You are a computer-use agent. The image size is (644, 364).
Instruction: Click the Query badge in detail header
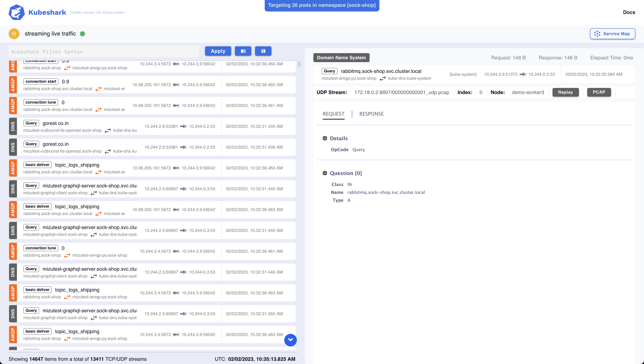click(x=329, y=71)
